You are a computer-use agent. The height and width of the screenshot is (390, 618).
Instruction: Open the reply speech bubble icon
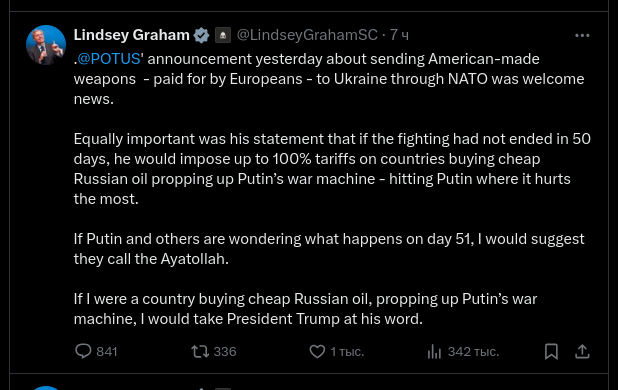83,351
